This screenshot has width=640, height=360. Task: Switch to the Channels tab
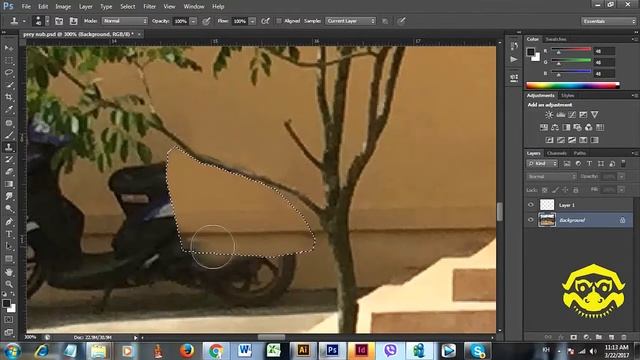point(557,153)
